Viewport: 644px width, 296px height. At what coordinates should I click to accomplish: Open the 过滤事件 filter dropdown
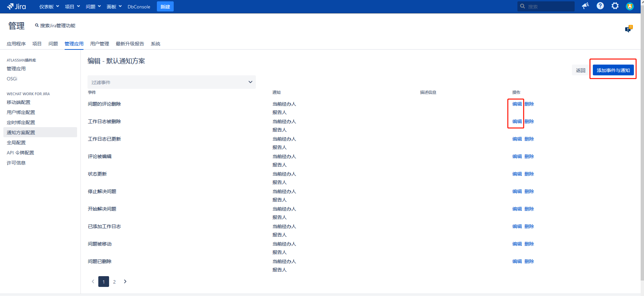[171, 82]
